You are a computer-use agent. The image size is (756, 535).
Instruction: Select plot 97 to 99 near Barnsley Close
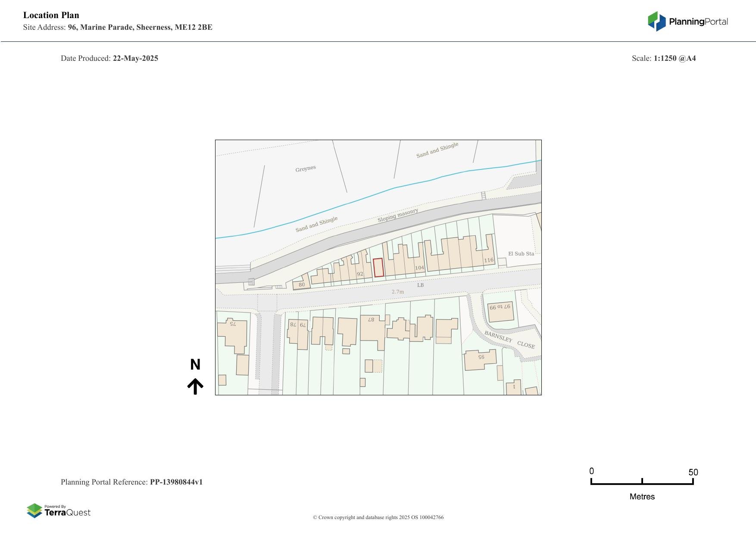pos(499,308)
